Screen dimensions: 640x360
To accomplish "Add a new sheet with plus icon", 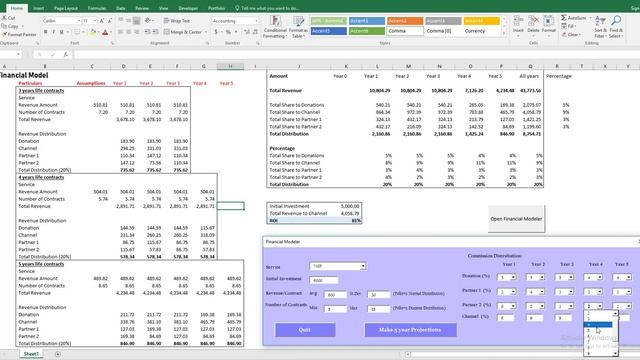I will pyautogui.click(x=58, y=354).
